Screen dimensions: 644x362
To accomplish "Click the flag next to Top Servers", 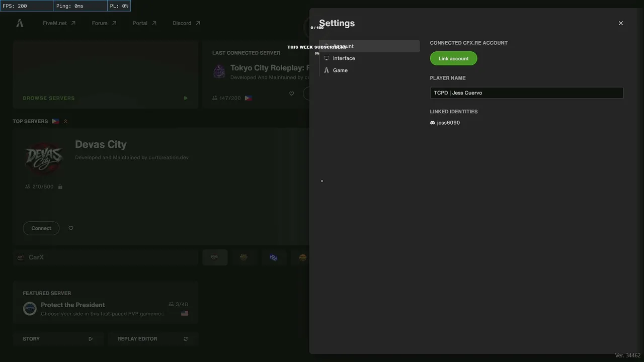I will coord(55,121).
